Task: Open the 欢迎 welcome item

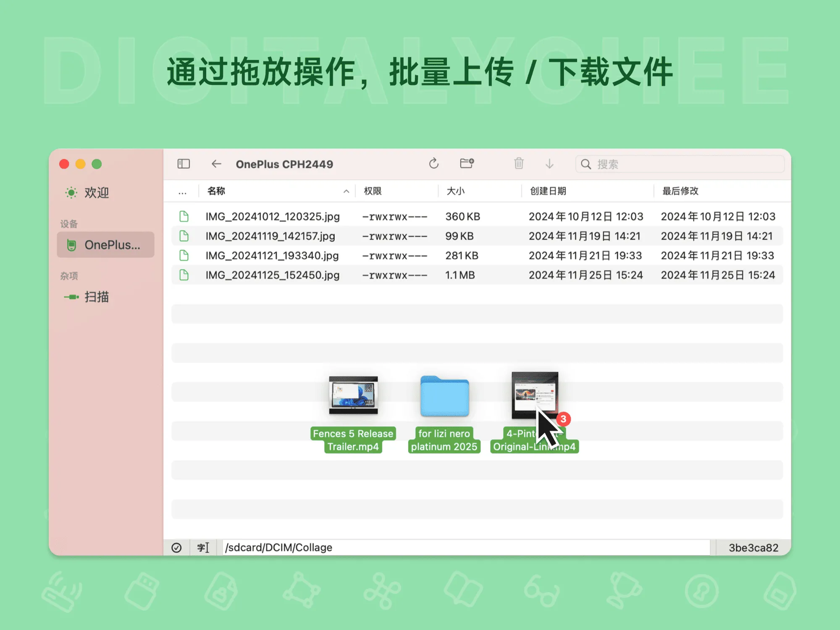Action: [x=97, y=193]
